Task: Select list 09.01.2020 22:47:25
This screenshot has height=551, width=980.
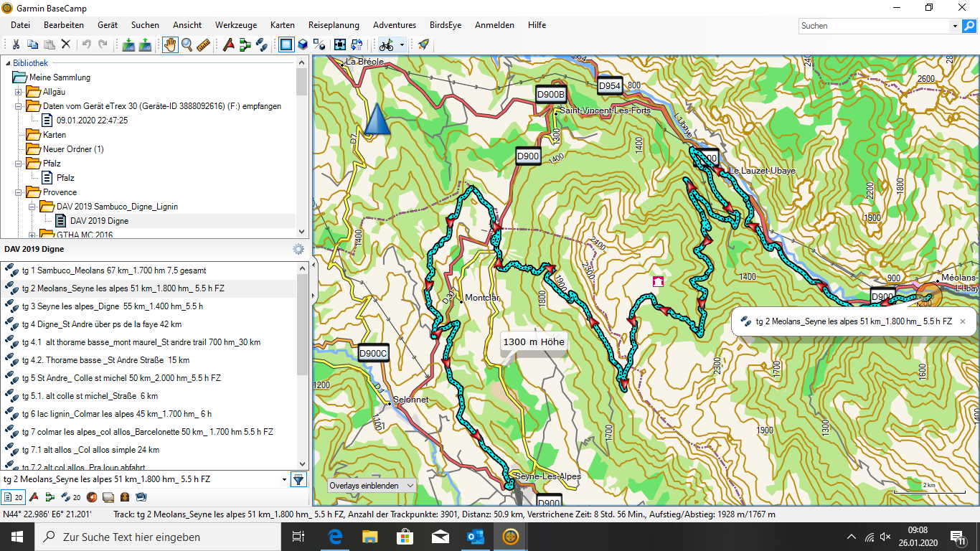Action: click(92, 121)
